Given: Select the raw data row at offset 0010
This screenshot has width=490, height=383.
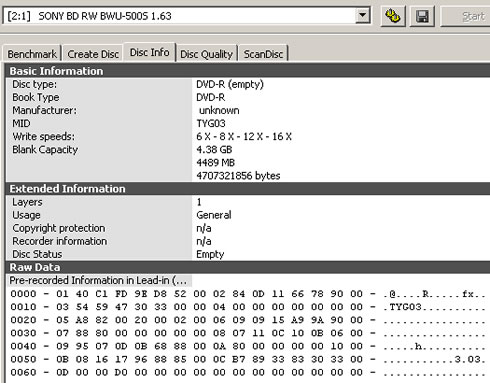Looking at the screenshot, I should coord(248,307).
